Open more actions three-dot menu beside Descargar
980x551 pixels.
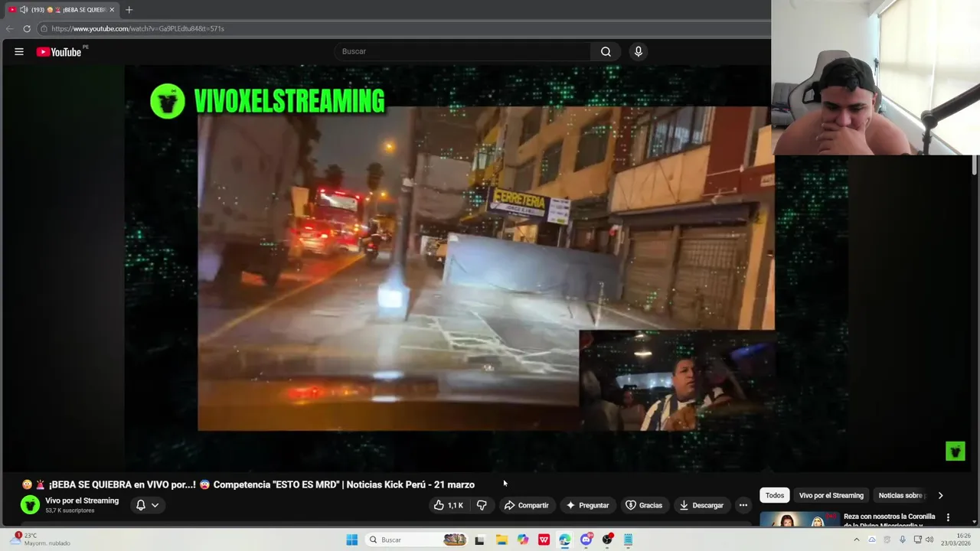[x=743, y=505]
